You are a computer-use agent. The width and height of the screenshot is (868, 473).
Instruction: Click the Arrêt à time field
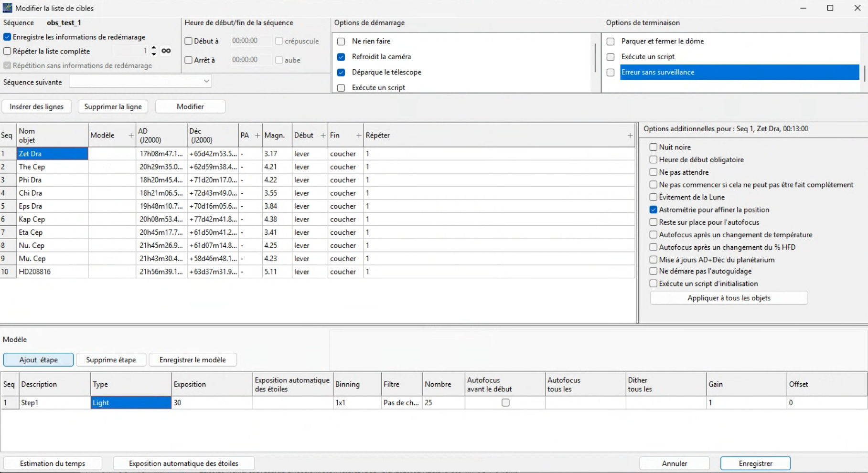250,60
